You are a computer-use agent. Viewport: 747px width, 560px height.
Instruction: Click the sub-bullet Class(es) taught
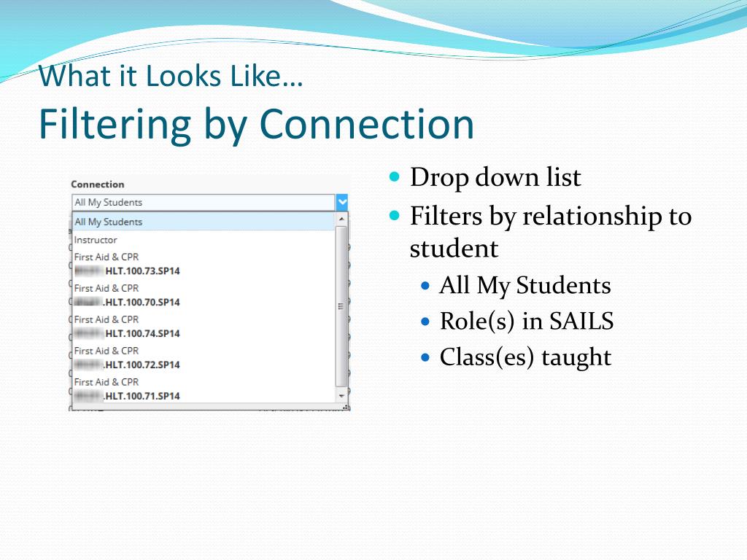point(525,357)
